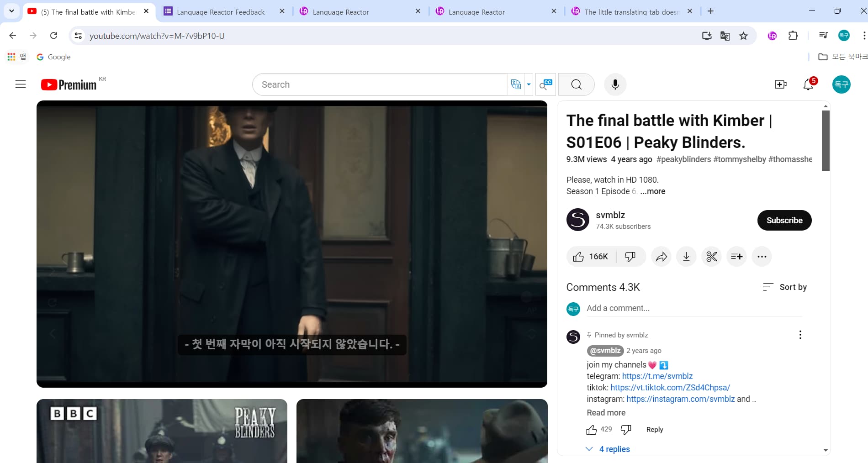Click the comments panel vertical scrollbar
Image resolution: width=868 pixels, height=463 pixels.
[x=826, y=141]
